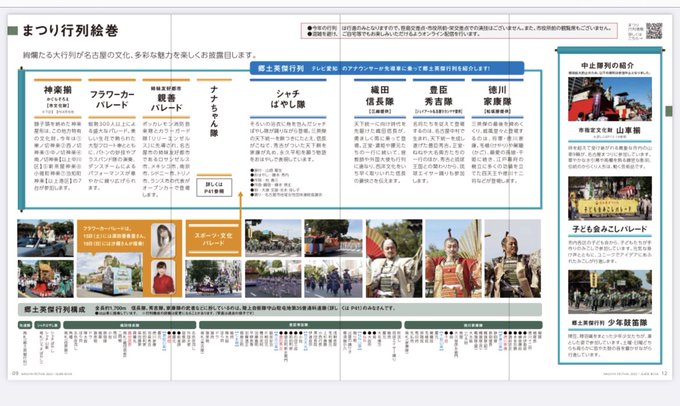Open the sports and culture parade photo
The height and width of the screenshot is (406, 680).
pyautogui.click(x=213, y=278)
